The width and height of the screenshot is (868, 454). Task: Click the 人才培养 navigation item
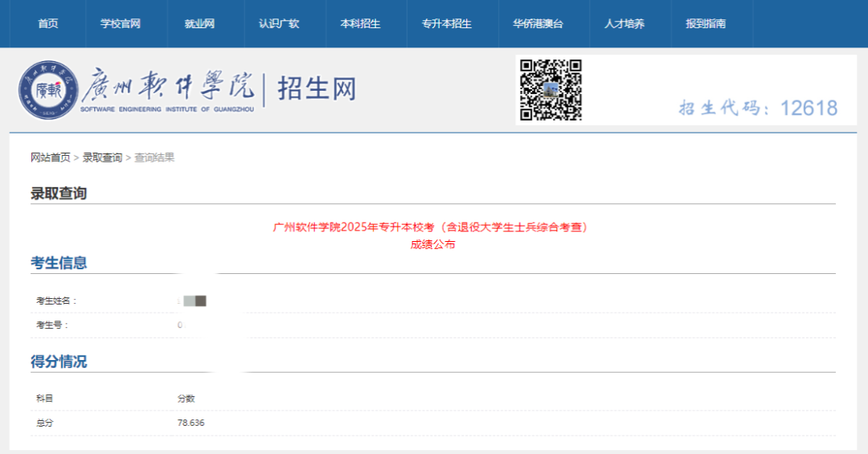coord(624,23)
